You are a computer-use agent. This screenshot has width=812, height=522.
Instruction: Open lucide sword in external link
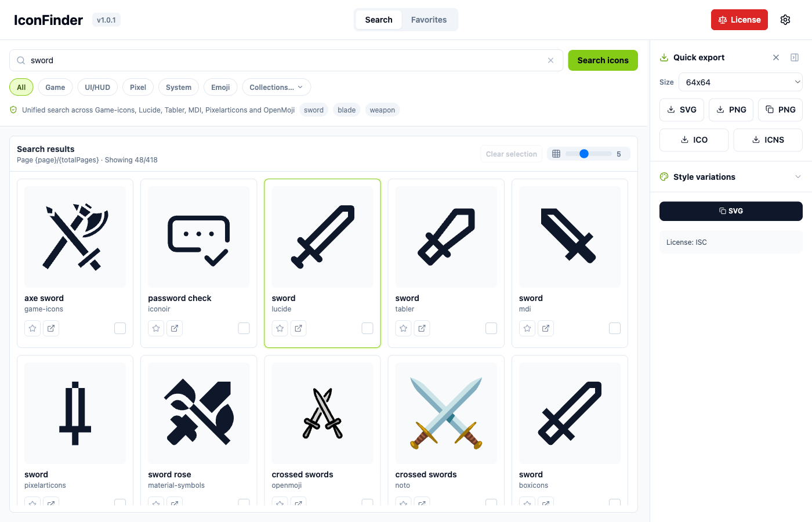298,328
